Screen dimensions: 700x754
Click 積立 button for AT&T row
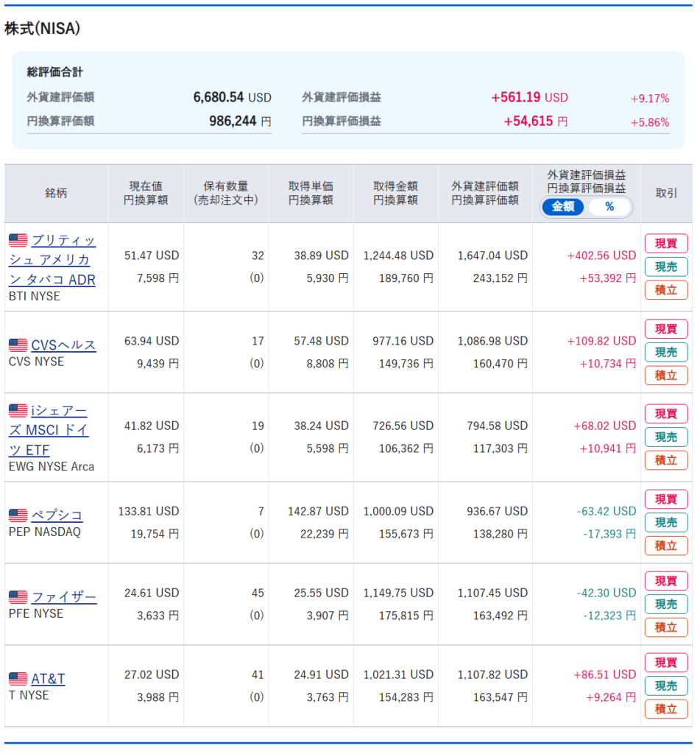click(666, 709)
